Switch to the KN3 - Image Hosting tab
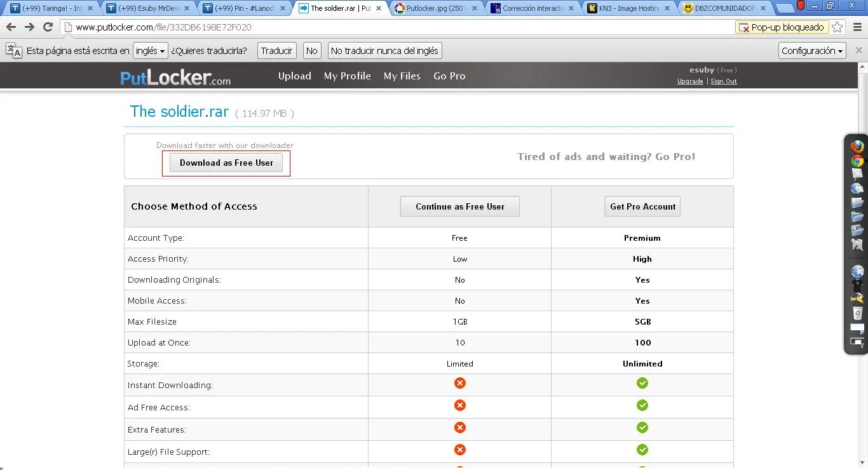The width and height of the screenshot is (868, 470). tap(628, 8)
